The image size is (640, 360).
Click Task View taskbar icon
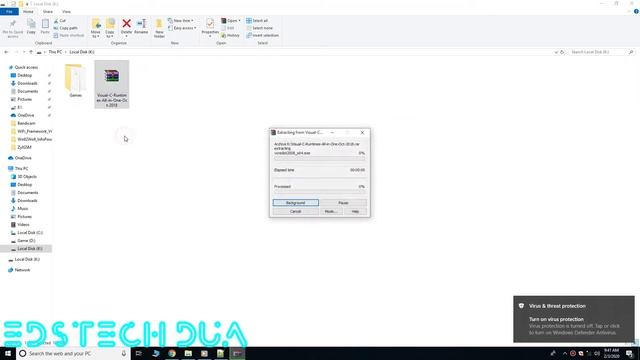139,353
